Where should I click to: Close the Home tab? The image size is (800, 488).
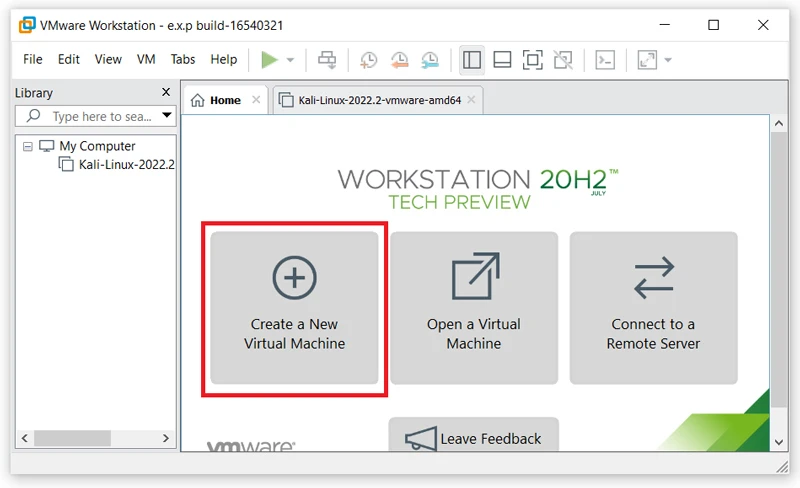(x=256, y=100)
